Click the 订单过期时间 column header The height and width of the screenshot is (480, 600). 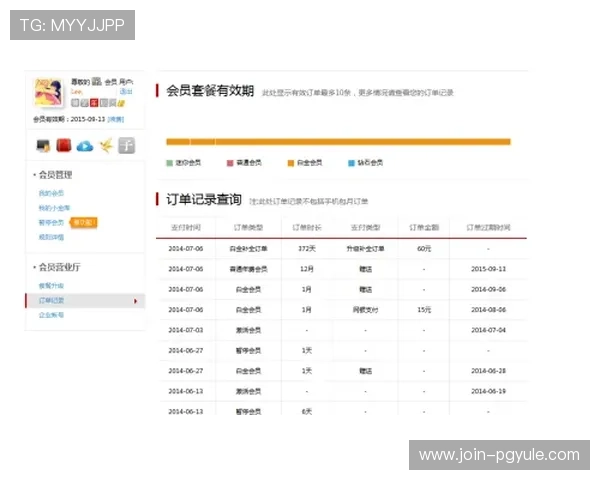coord(488,227)
